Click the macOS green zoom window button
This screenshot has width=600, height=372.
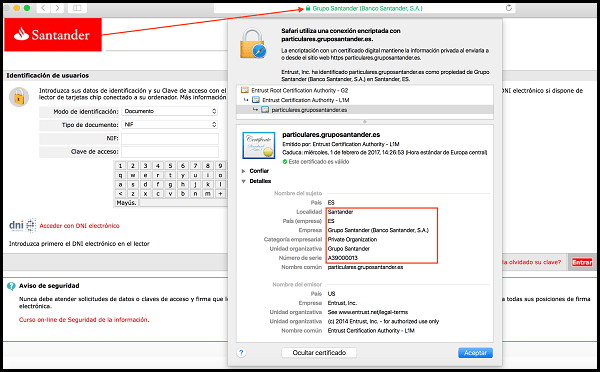(27, 8)
